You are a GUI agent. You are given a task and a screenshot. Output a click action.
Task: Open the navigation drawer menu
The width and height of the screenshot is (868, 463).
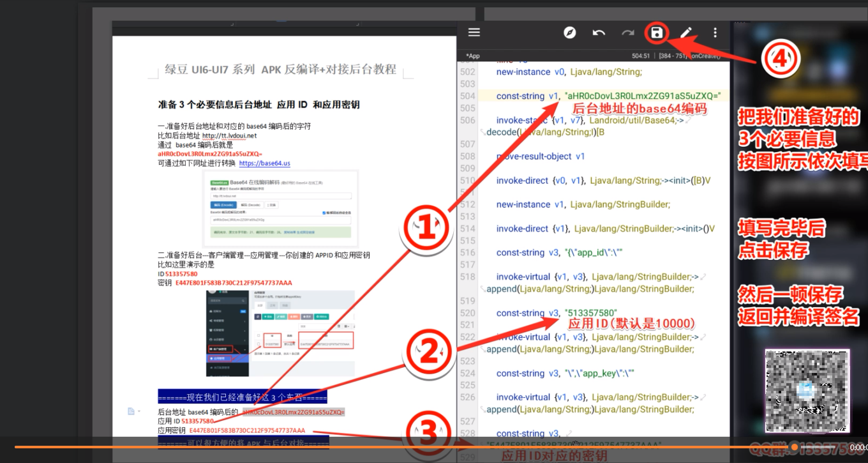point(474,32)
